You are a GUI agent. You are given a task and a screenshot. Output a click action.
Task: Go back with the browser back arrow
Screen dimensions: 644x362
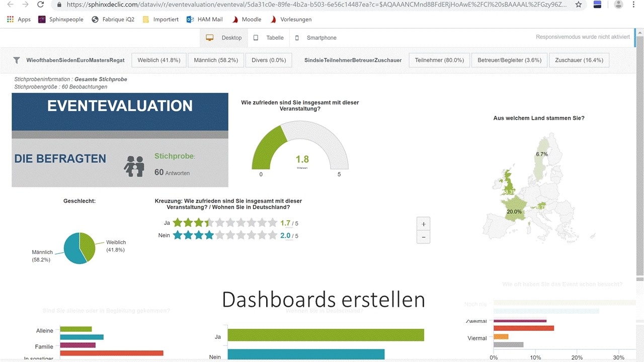[10, 5]
